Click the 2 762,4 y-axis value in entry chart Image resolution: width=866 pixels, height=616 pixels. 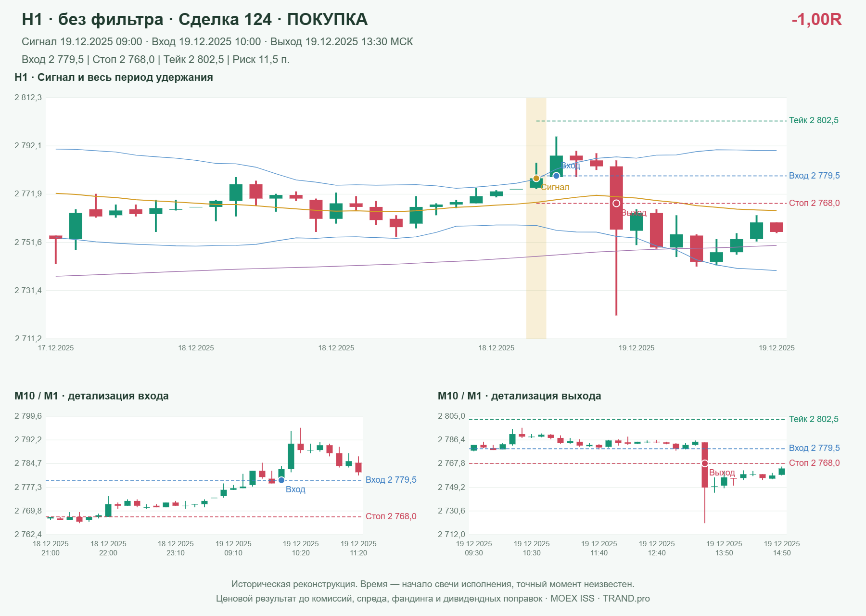pyautogui.click(x=28, y=535)
